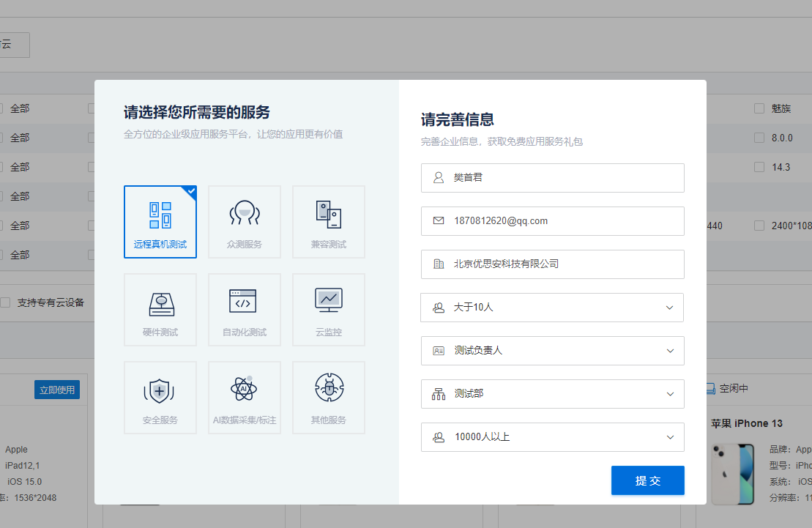This screenshot has height=528, width=812.
Task: Click the 立即使用 button in background page
Action: click(x=57, y=390)
